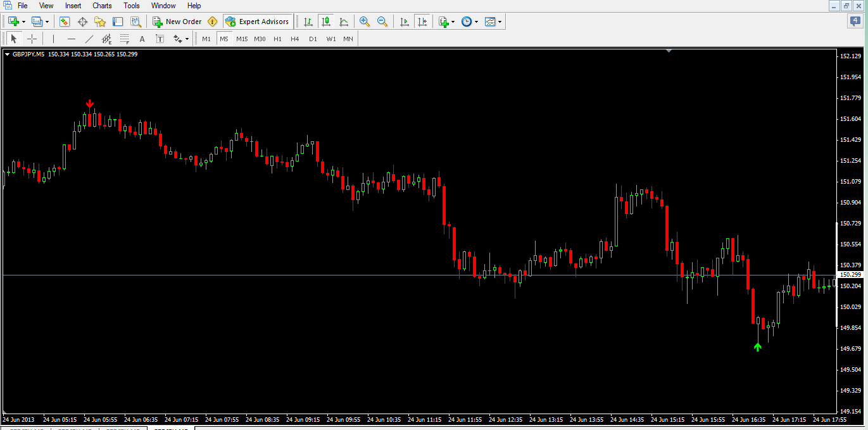Open the File menu
Screen dimensions: 868x430
pyautogui.click(x=23, y=6)
